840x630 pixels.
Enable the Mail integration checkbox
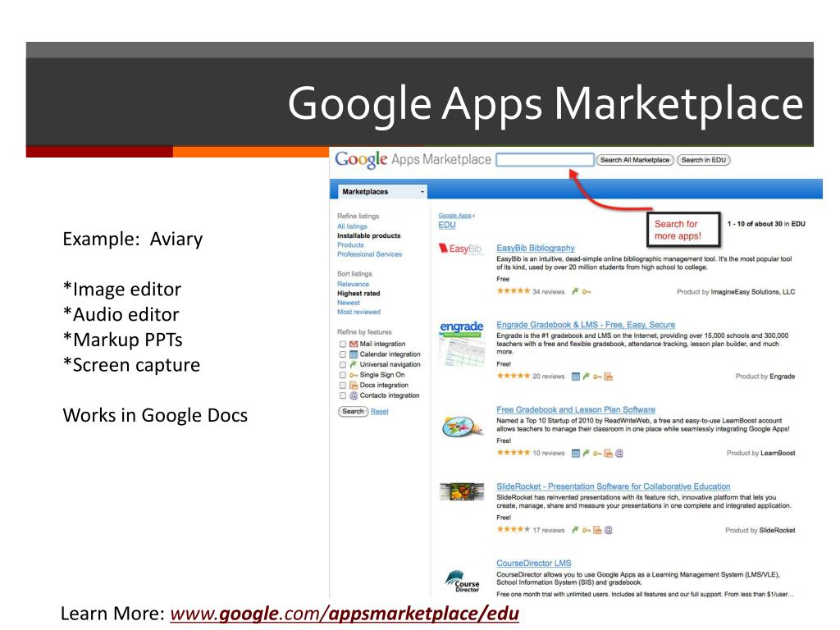pyautogui.click(x=343, y=344)
